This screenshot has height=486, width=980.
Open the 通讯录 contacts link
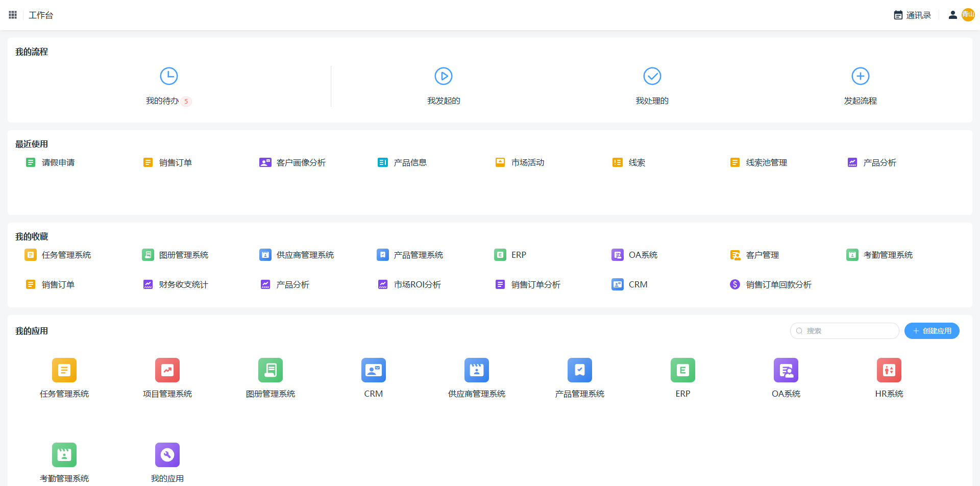click(x=913, y=15)
